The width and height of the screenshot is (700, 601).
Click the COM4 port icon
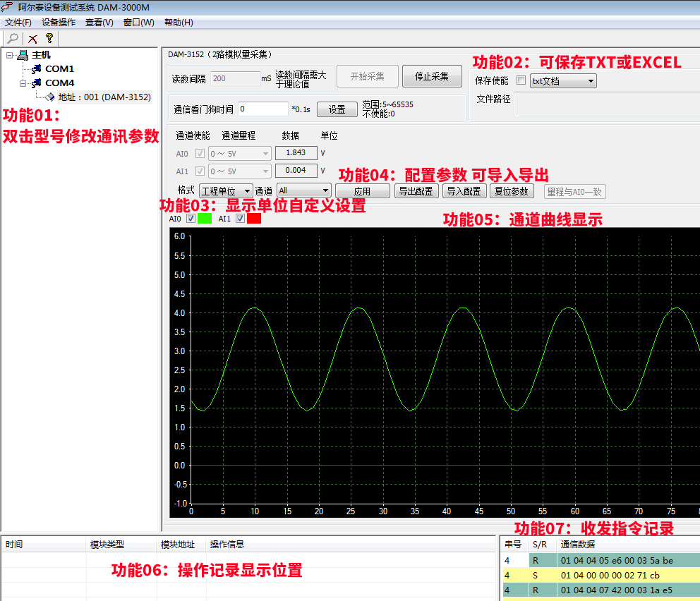[x=36, y=83]
